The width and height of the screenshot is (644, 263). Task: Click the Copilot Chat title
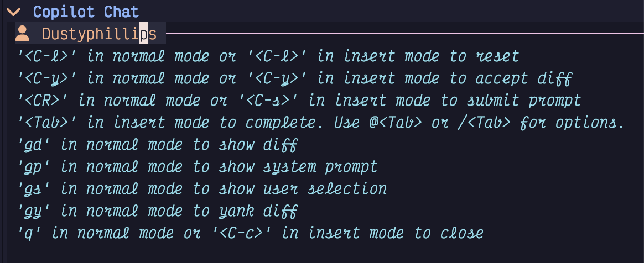click(86, 12)
